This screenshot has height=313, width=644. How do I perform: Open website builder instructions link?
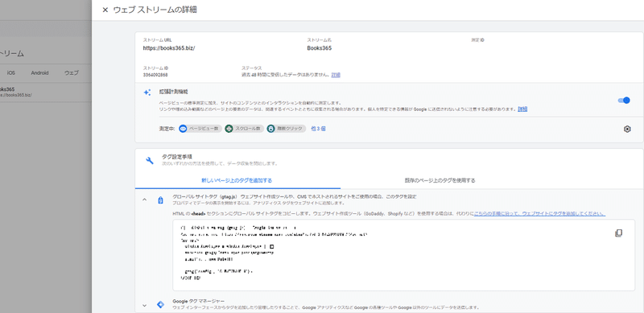tap(539, 214)
